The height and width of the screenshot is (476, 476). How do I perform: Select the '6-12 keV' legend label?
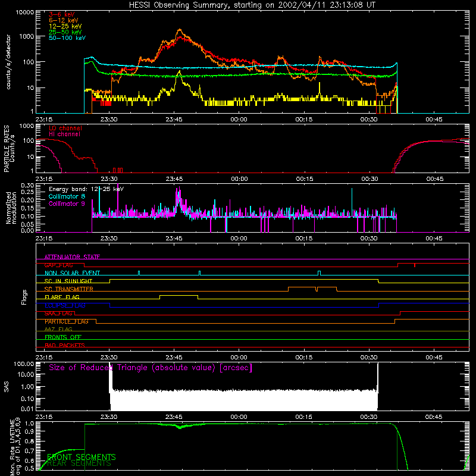[x=64, y=20]
